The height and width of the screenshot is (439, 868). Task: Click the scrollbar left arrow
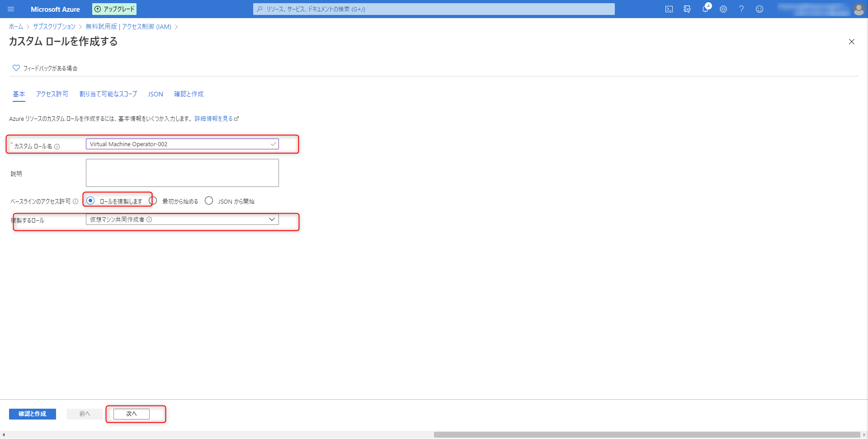click(4, 435)
